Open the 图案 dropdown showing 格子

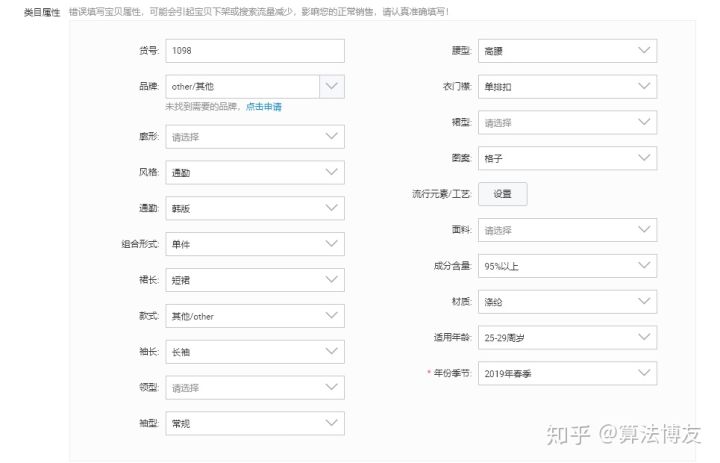coord(567,159)
